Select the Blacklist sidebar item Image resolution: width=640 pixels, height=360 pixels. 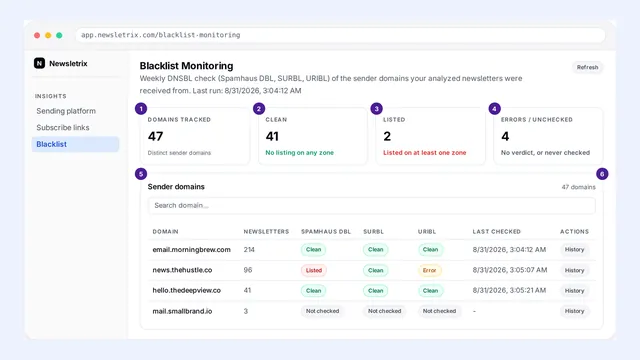click(75, 144)
